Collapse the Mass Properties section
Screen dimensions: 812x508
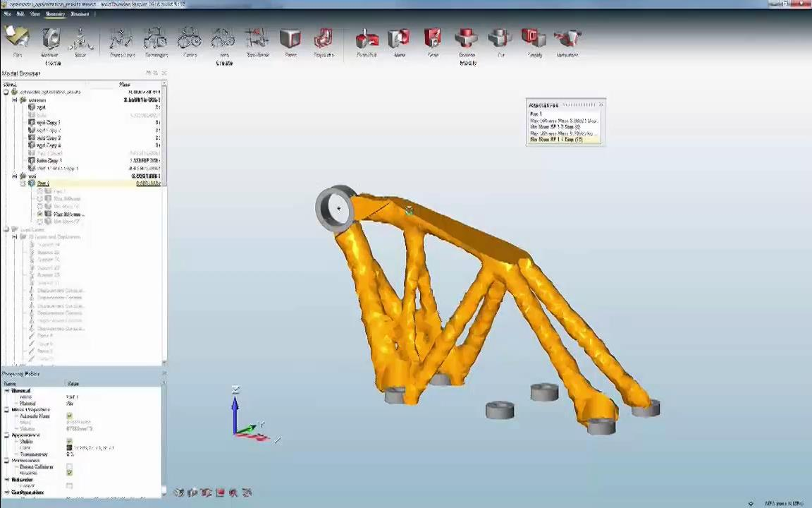point(7,409)
